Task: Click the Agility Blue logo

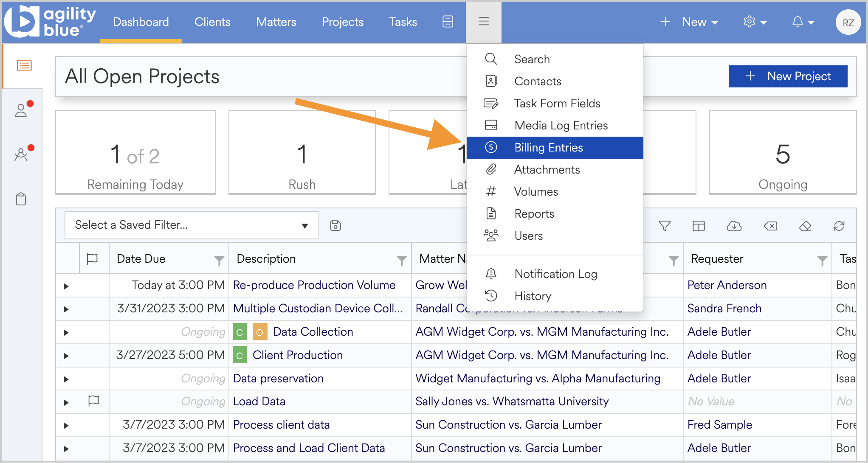Action: (x=50, y=21)
